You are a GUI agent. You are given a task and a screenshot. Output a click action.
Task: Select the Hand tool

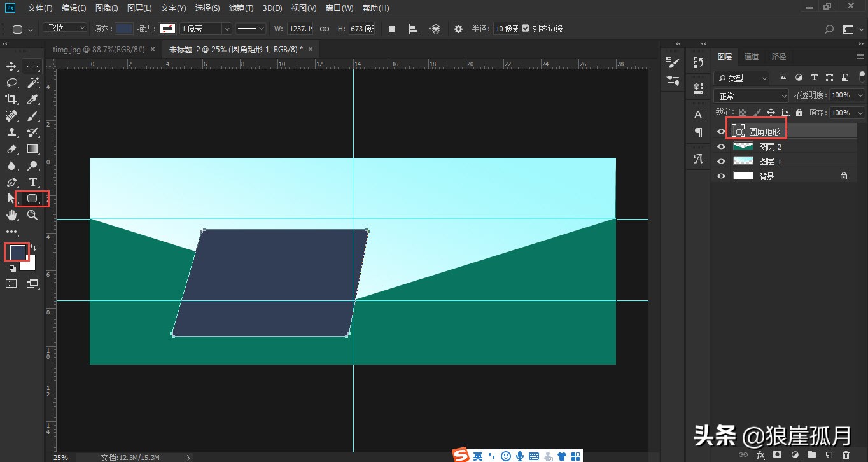tap(11, 215)
